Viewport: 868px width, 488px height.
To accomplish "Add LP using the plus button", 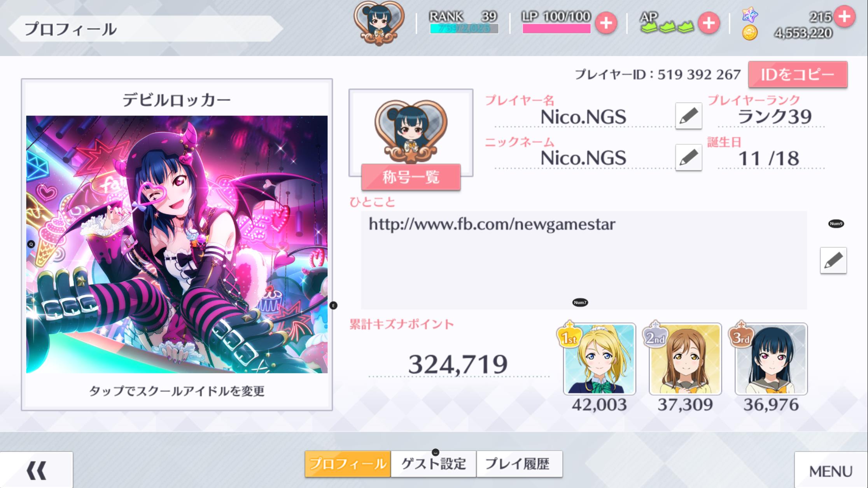I will pyautogui.click(x=606, y=23).
